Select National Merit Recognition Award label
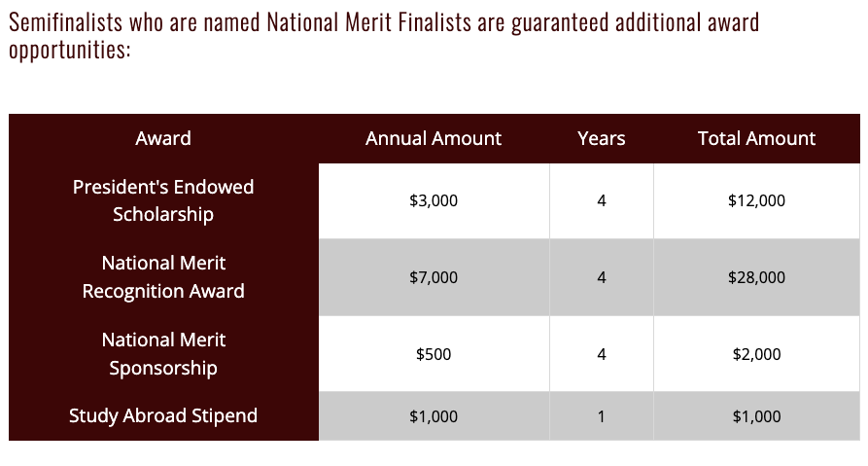This screenshot has width=868, height=466. (x=163, y=277)
